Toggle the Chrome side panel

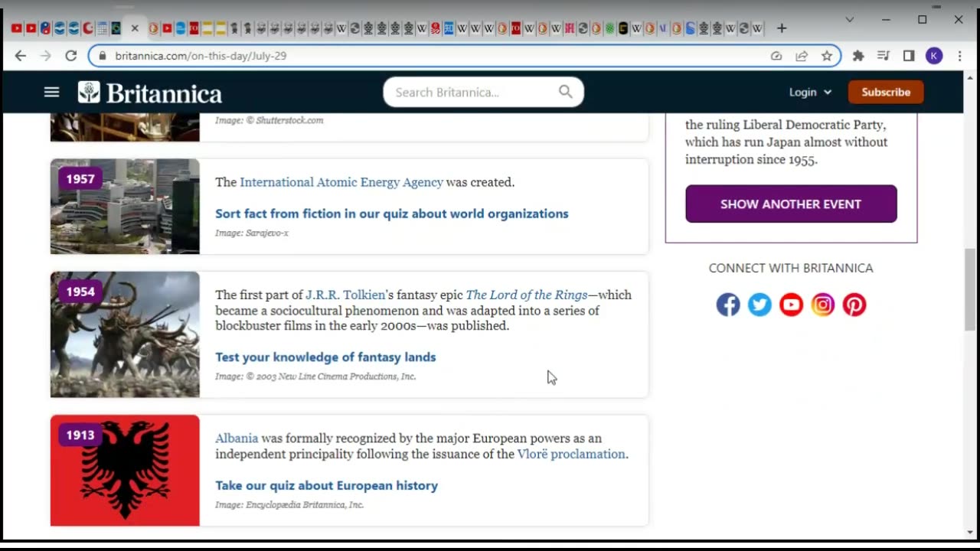(909, 56)
